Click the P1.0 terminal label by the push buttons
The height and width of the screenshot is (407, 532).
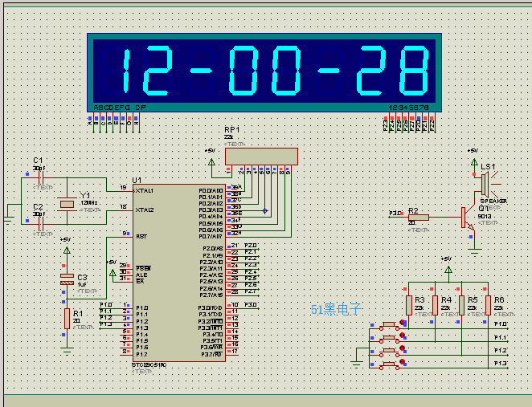pos(501,324)
